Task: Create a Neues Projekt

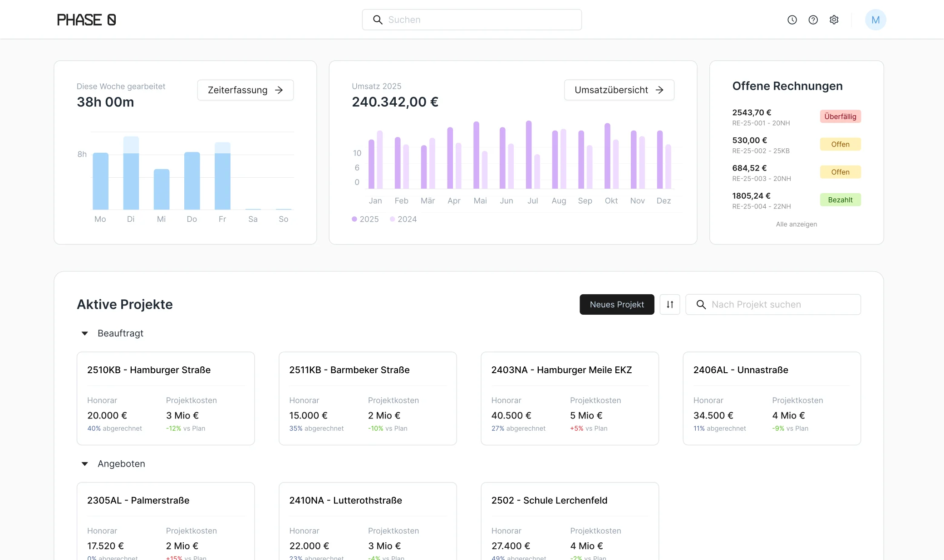Action: 617,304
